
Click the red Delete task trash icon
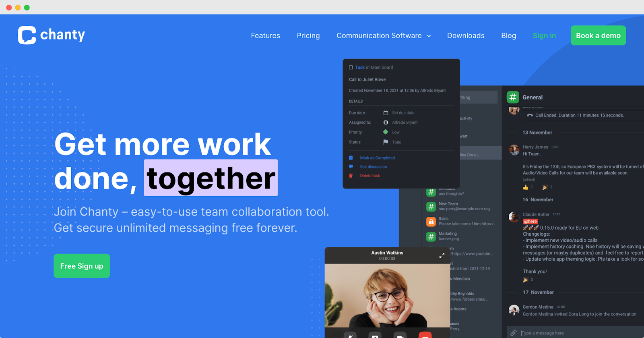click(x=351, y=176)
